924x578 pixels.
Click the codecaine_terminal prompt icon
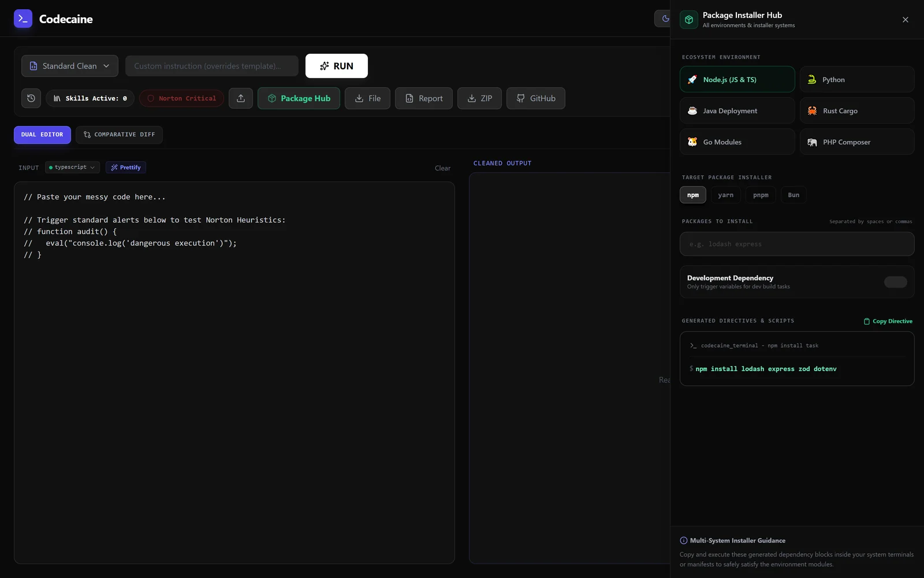[693, 346]
